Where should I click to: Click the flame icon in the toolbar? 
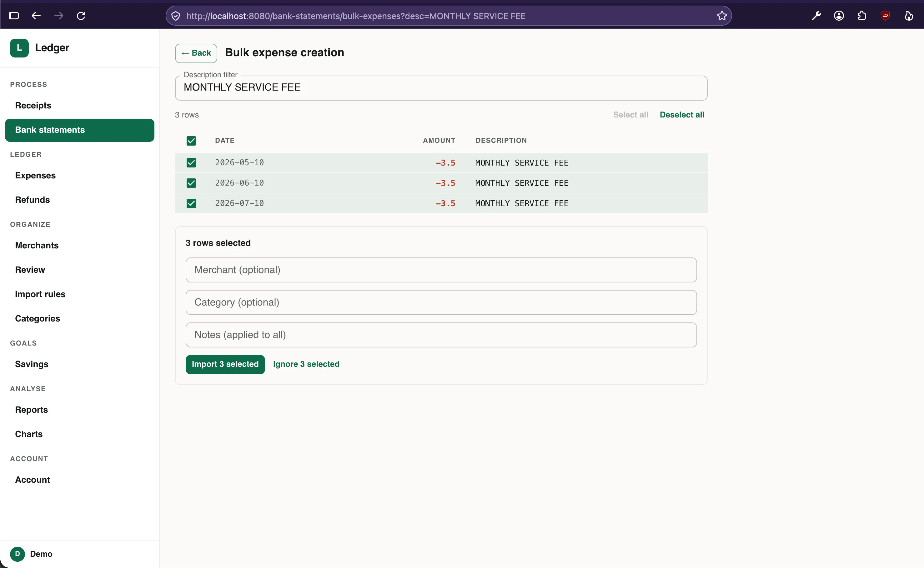tap(909, 16)
